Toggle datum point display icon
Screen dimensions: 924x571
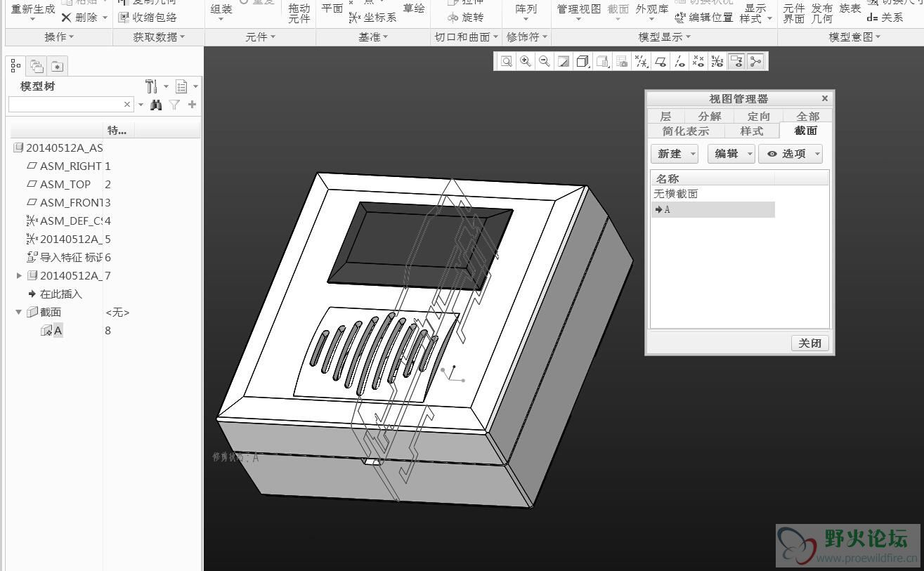698,62
